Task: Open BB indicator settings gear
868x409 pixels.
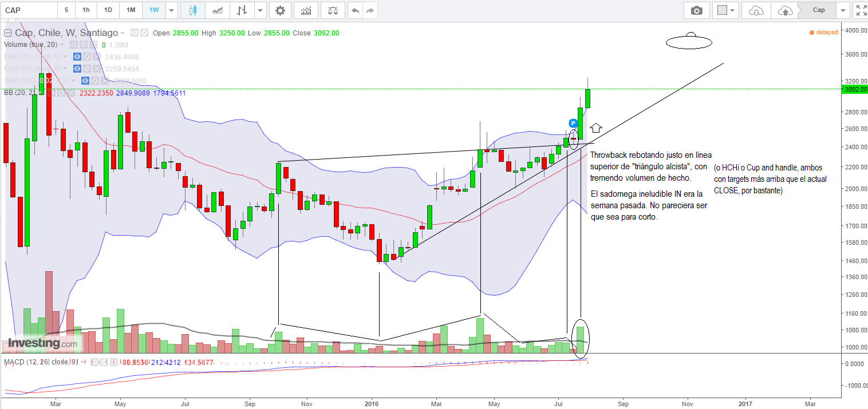Action: (61, 93)
